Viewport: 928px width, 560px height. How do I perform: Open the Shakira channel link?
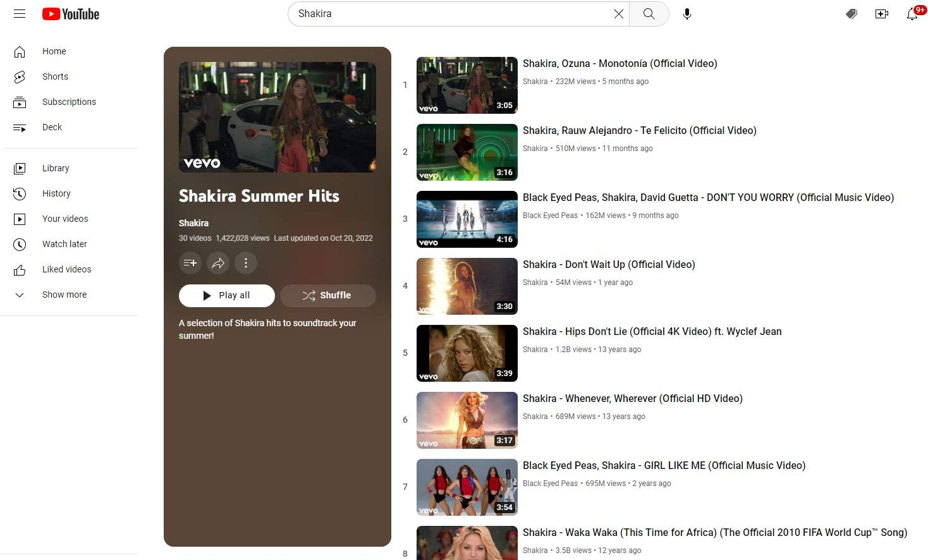point(193,222)
